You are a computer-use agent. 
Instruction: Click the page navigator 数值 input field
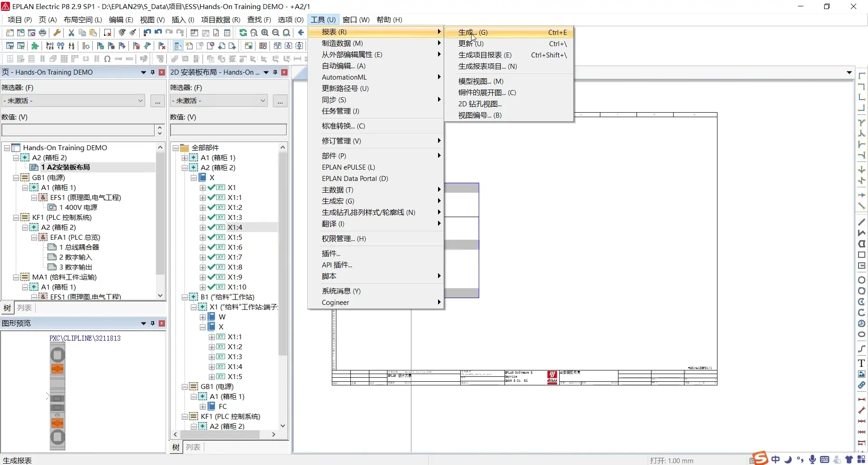pyautogui.click(x=79, y=130)
